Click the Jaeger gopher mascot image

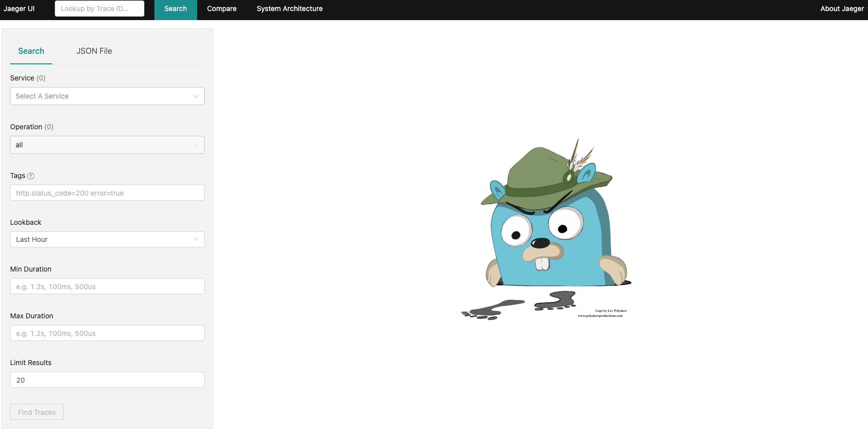(x=546, y=229)
